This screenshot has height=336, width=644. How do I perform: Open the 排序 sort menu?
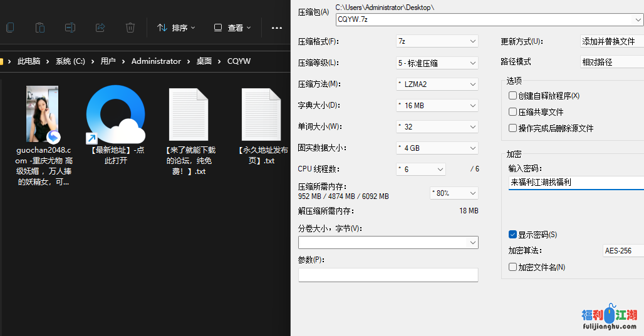click(x=176, y=28)
